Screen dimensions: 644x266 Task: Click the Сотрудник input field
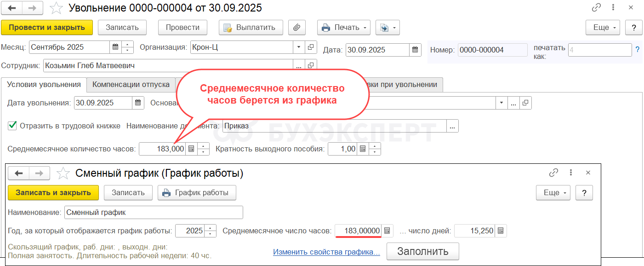pos(168,66)
